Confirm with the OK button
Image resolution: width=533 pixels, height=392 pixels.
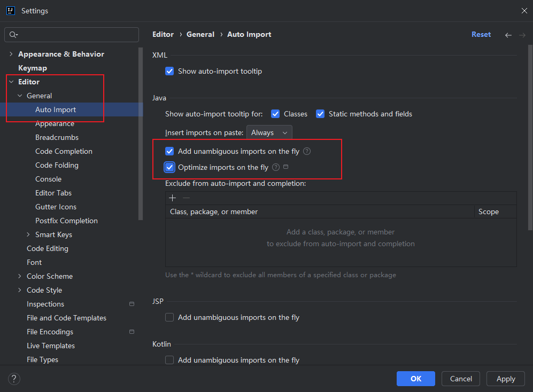[416, 379]
